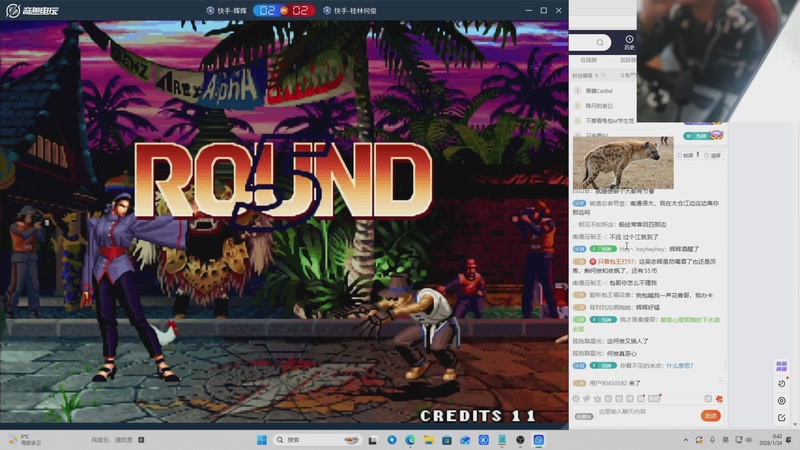Click the teal fan badge beside the medal
Image resolution: width=800 pixels, height=450 pixels.
coord(696,136)
